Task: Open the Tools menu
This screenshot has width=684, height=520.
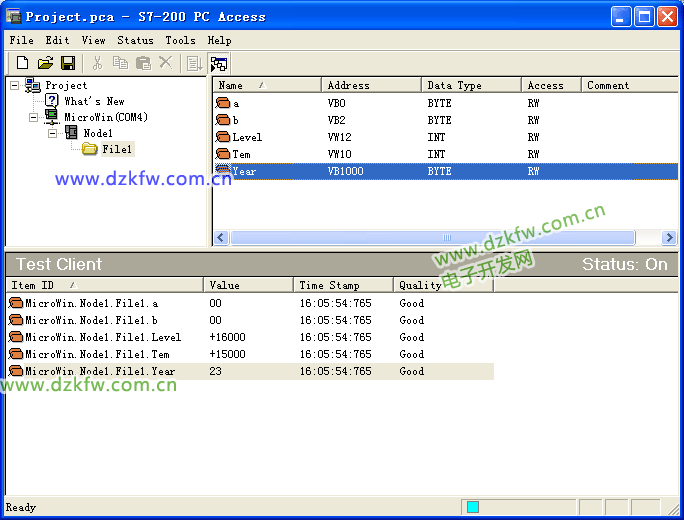Action: pyautogui.click(x=180, y=40)
